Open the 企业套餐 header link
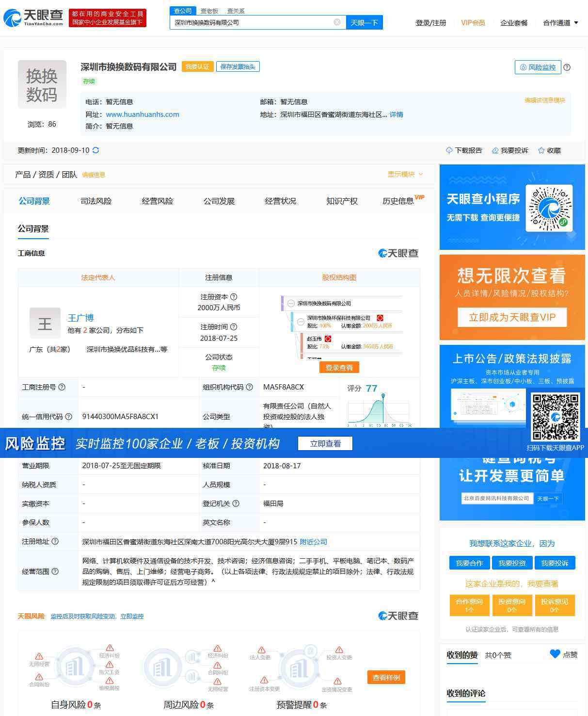Viewport: 588px width, 716px height. coord(514,23)
